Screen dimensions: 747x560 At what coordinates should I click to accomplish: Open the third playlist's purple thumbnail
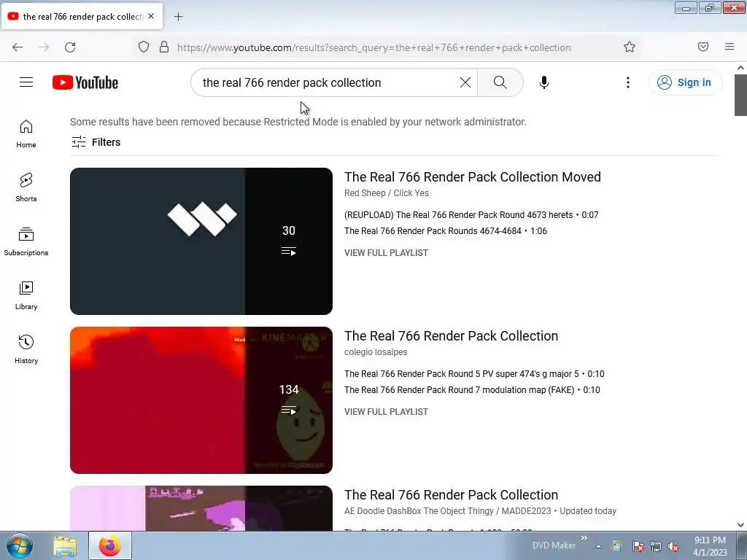201,508
